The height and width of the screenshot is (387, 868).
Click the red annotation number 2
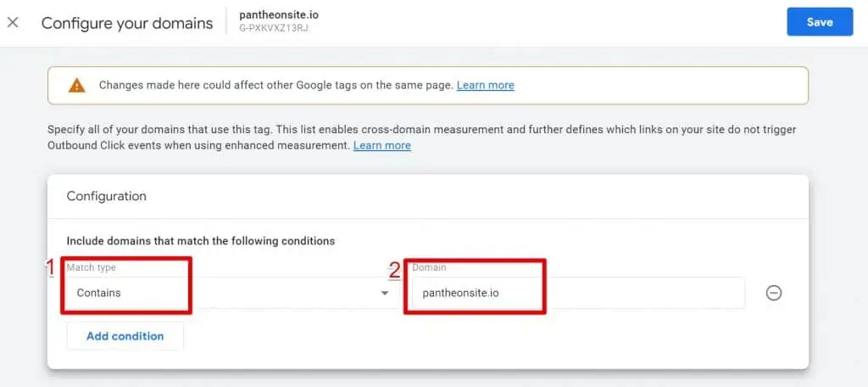pyautogui.click(x=395, y=271)
